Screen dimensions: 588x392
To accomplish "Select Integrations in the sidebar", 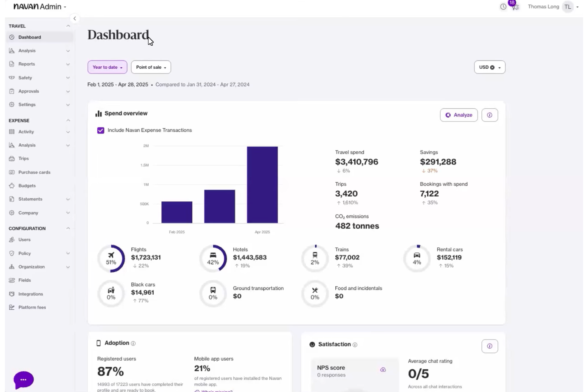I will tap(31, 294).
